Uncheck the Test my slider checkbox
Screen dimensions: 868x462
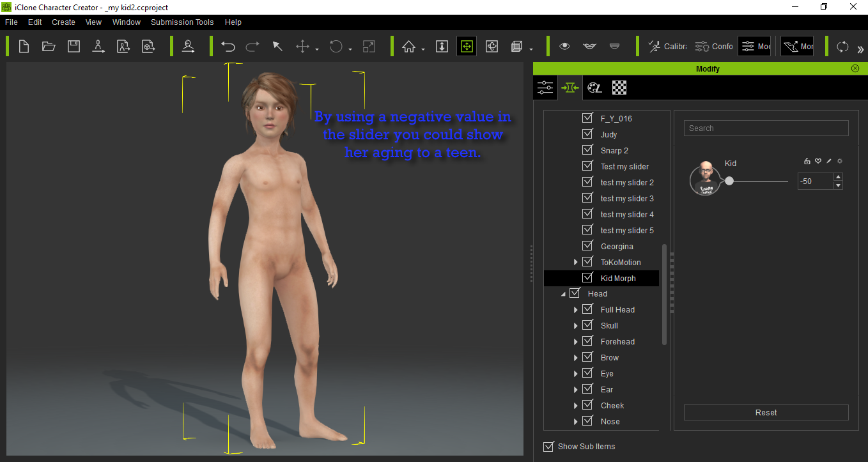tap(587, 166)
